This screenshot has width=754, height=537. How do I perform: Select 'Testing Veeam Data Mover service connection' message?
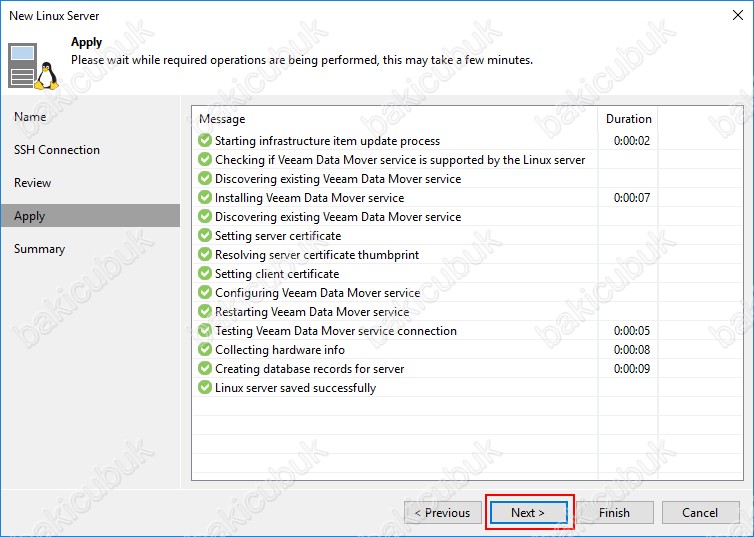tap(336, 331)
